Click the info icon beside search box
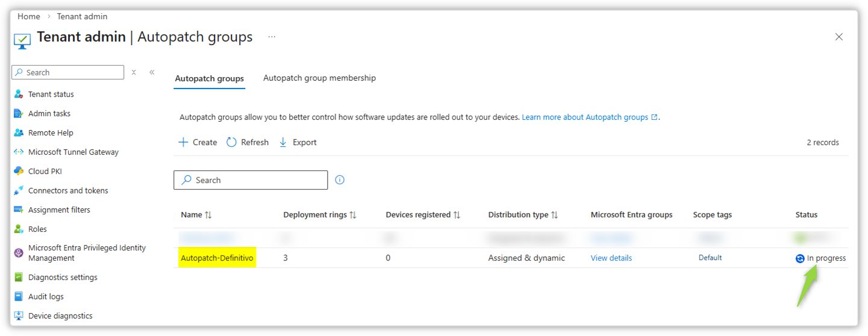Screen dimensions: 868x336 click(x=340, y=180)
